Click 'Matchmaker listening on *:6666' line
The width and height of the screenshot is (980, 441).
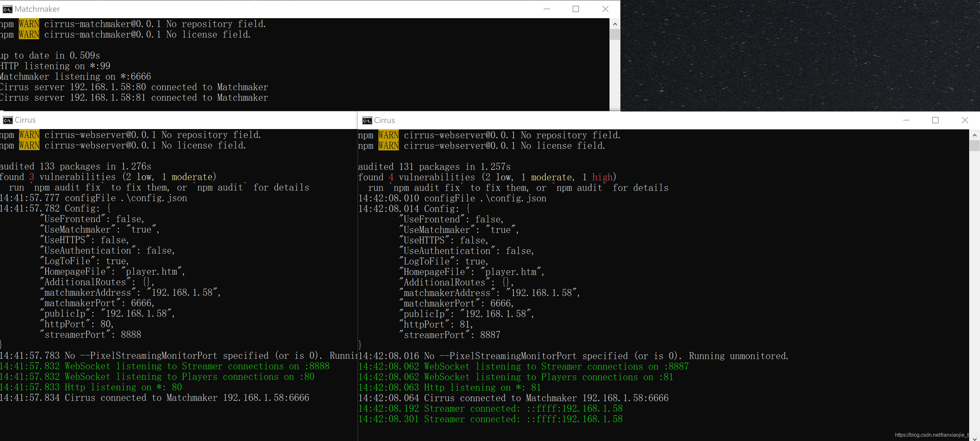pyautogui.click(x=75, y=77)
